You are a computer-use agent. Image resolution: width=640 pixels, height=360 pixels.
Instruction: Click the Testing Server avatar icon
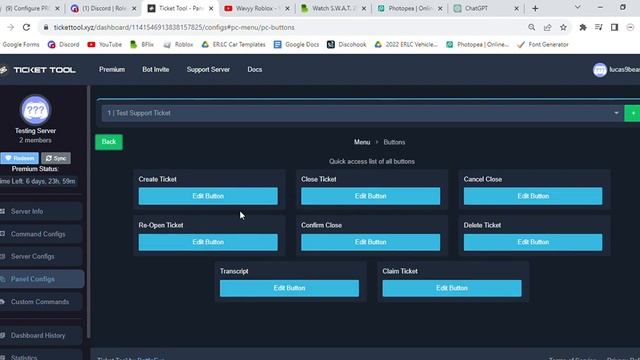36,110
